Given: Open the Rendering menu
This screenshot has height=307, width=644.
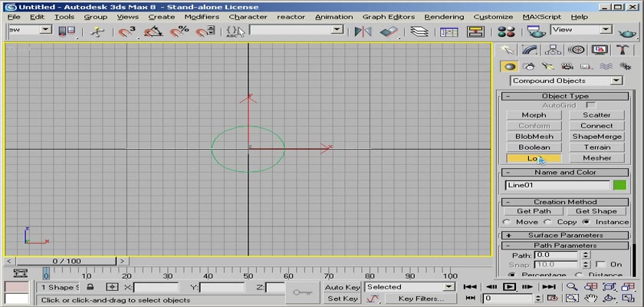Looking at the screenshot, I should [x=444, y=17].
